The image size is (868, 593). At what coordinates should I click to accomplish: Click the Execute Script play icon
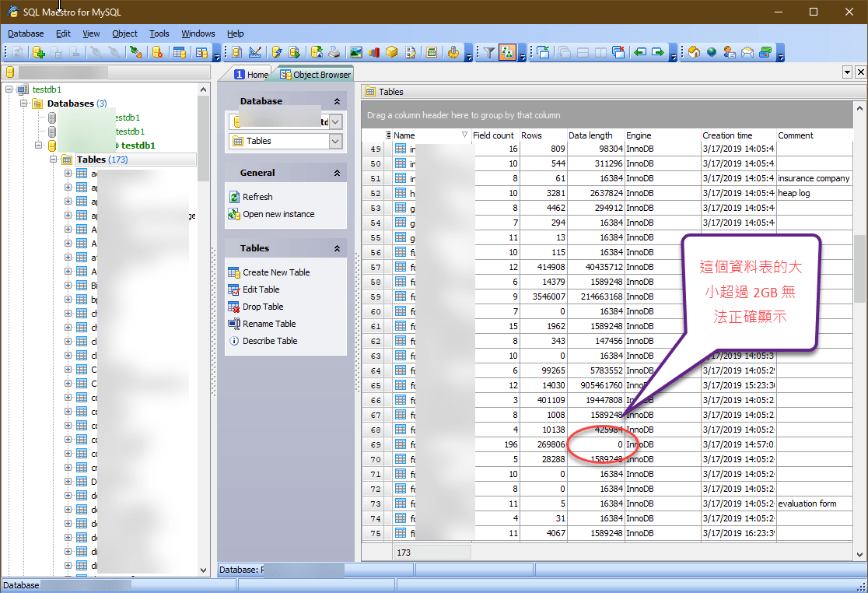295,53
